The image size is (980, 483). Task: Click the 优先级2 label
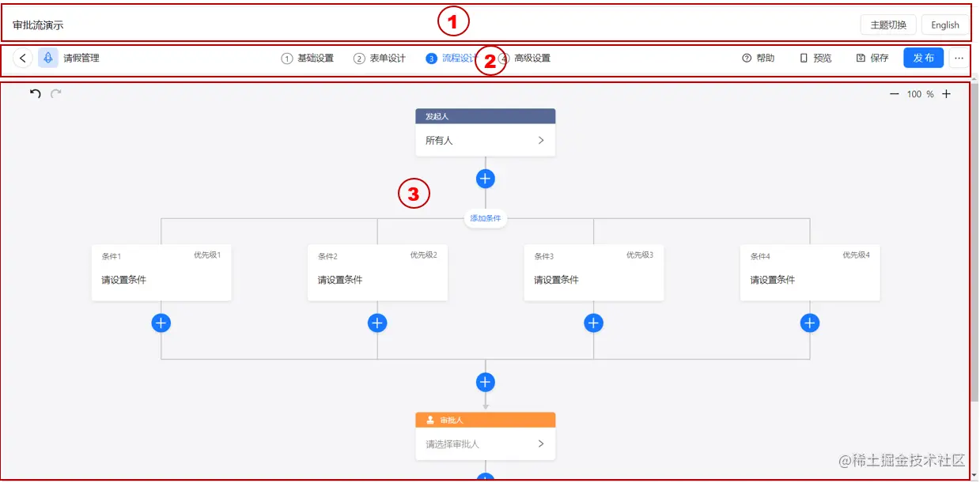(x=423, y=255)
